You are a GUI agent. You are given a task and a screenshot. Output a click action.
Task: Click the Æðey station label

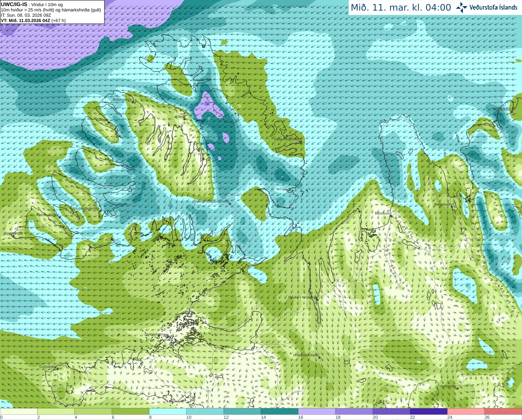click(x=179, y=117)
